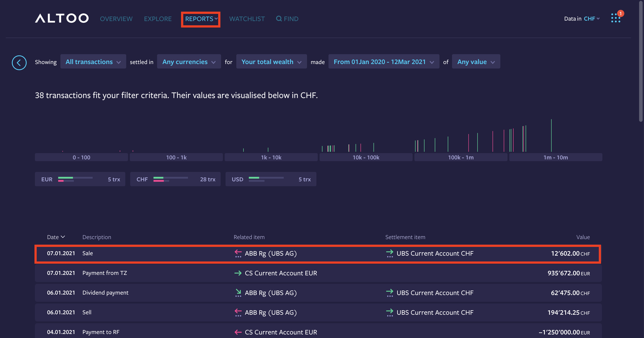Open CS Current Account EUR in Payment from TZ row
This screenshot has height=338, width=644.
281,273
